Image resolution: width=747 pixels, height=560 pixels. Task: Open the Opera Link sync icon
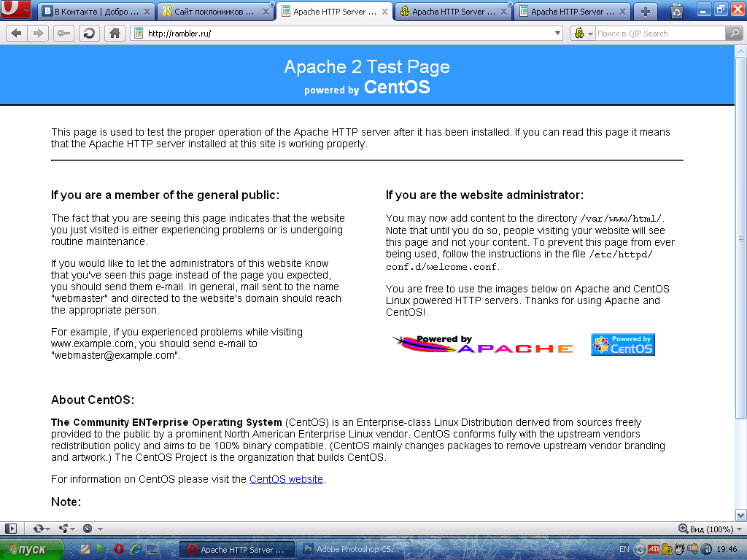tap(38, 529)
